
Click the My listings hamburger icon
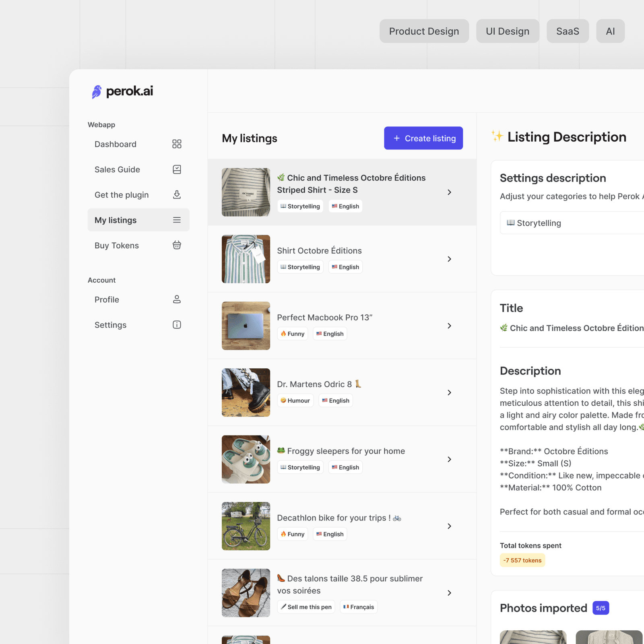coord(177,220)
